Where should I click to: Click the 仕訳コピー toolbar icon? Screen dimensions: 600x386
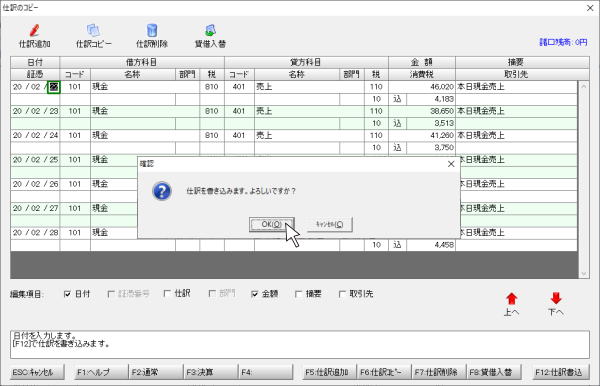(93, 30)
